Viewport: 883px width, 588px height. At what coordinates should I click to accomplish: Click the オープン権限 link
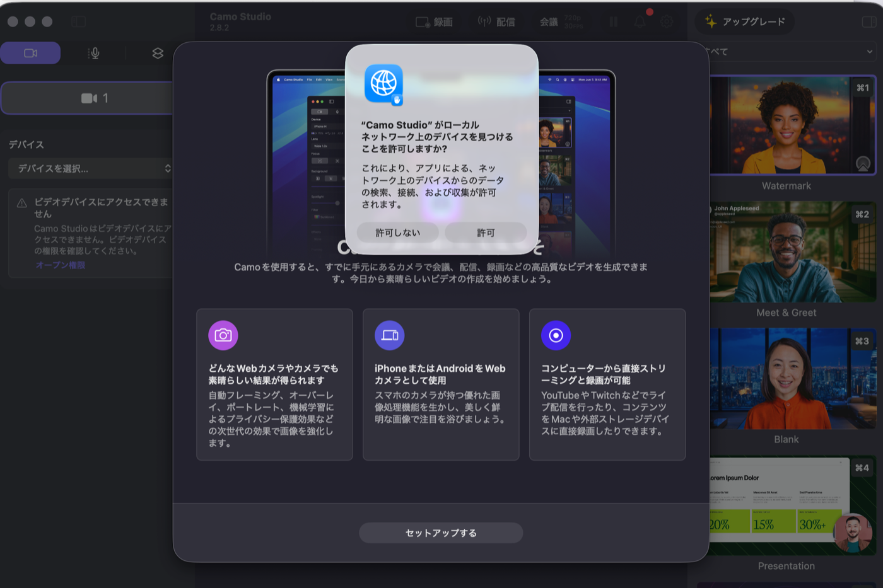coord(61,265)
